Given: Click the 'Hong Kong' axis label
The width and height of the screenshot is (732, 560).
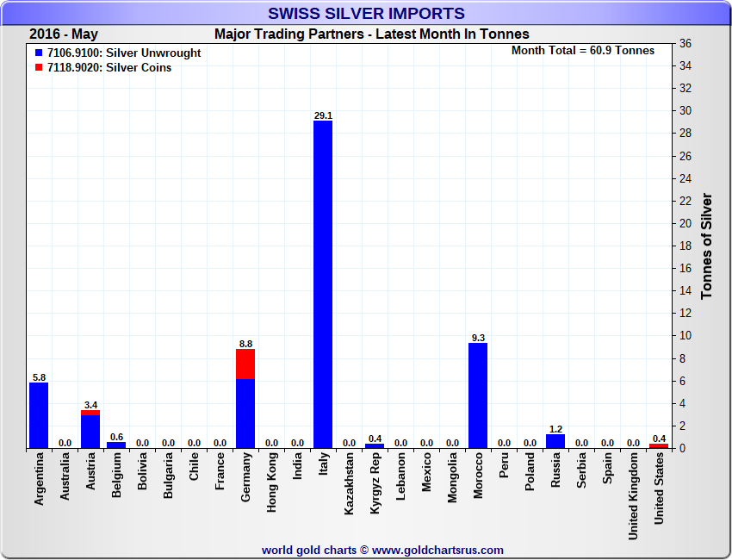Looking at the screenshot, I should pyautogui.click(x=271, y=482).
